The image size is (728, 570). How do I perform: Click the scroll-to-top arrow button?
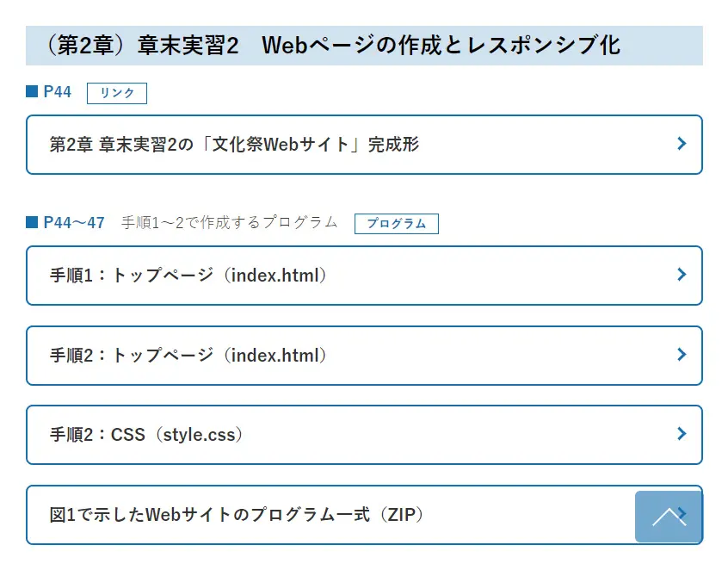point(669,517)
